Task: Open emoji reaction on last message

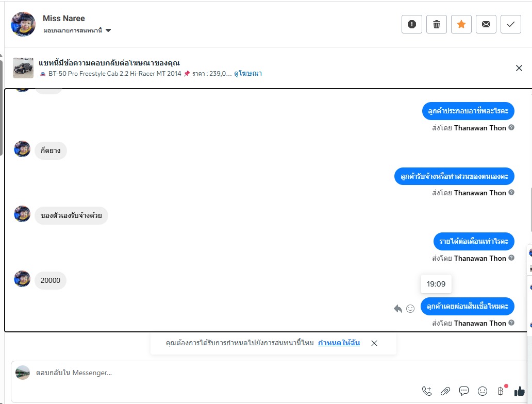Action: pyautogui.click(x=410, y=308)
